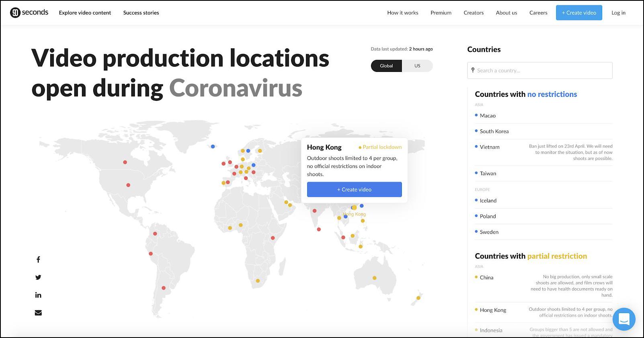Select the Iceland blue map dot
This screenshot has width=644, height=338.
pyautogui.click(x=213, y=146)
